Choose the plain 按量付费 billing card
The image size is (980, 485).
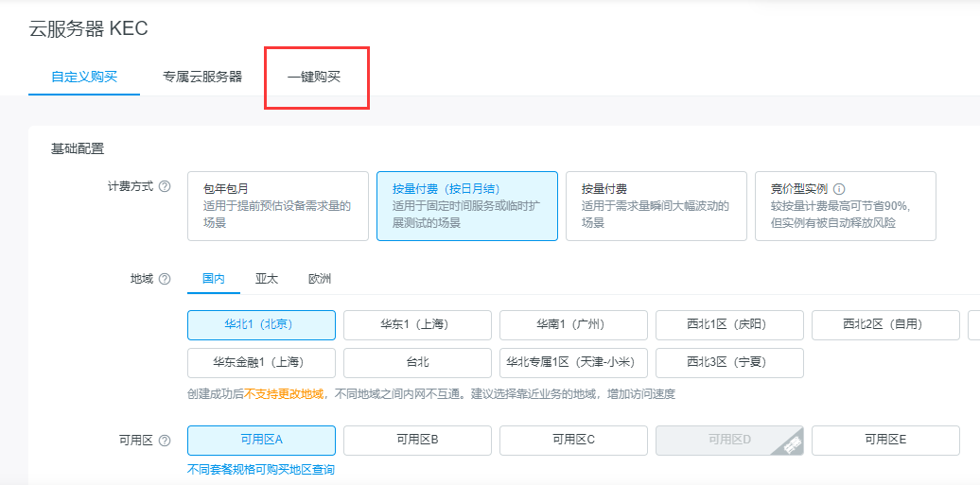pos(656,206)
